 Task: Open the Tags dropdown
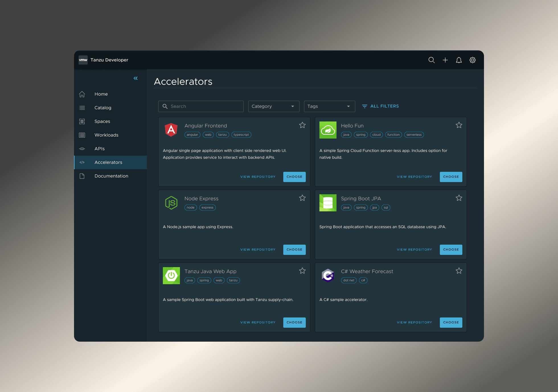pyautogui.click(x=329, y=106)
